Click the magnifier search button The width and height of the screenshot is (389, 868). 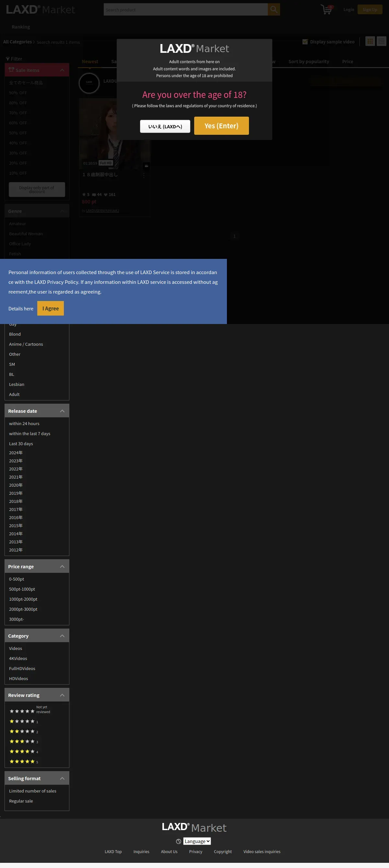click(274, 9)
